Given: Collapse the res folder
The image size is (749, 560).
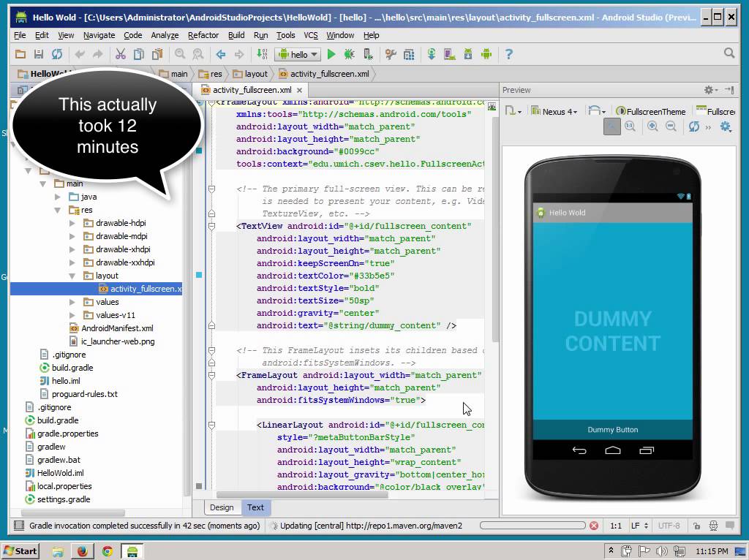Looking at the screenshot, I should (x=57, y=210).
